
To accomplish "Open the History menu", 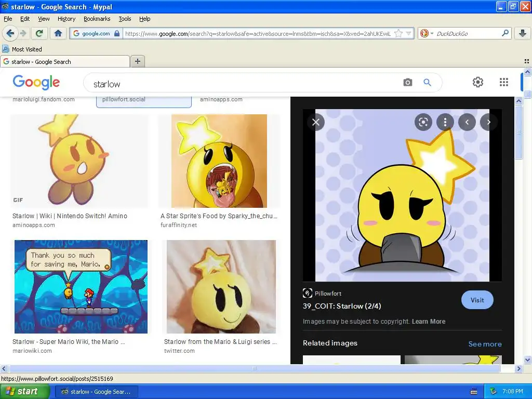I will click(66, 19).
